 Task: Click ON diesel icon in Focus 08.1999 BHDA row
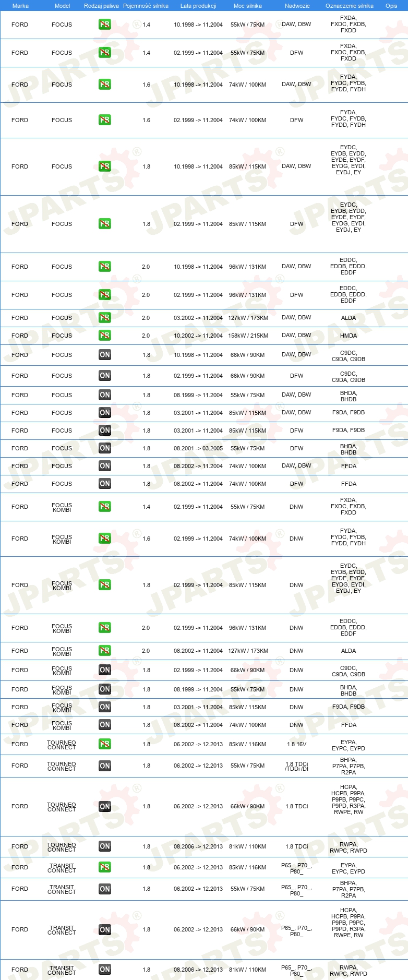pos(105,395)
